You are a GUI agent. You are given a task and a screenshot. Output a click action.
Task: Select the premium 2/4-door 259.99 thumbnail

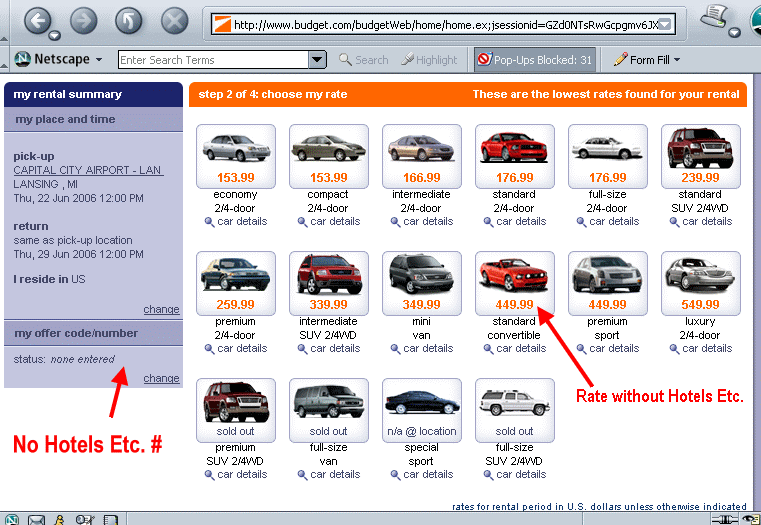(236, 283)
